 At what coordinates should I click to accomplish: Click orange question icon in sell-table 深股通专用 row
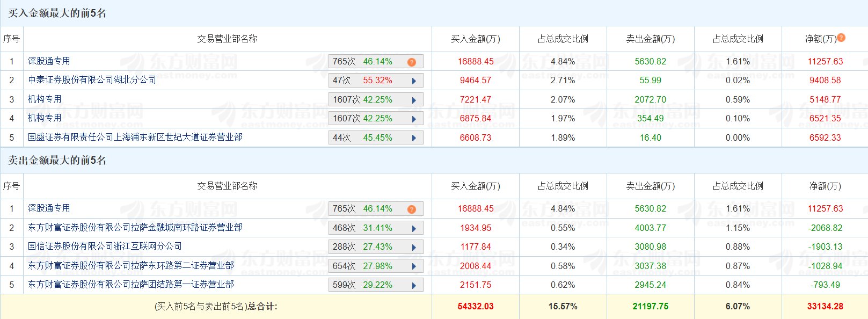(412, 209)
